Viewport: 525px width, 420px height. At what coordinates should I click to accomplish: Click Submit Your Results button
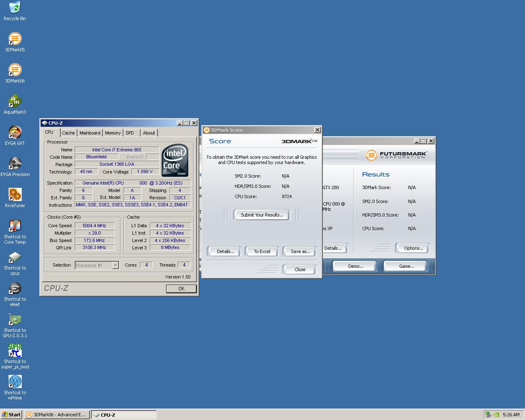[x=262, y=215]
